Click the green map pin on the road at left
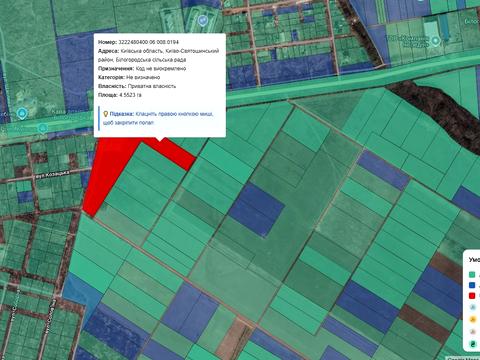Image resolution: width=480 pixels, height=360 pixels. [x=42, y=128]
